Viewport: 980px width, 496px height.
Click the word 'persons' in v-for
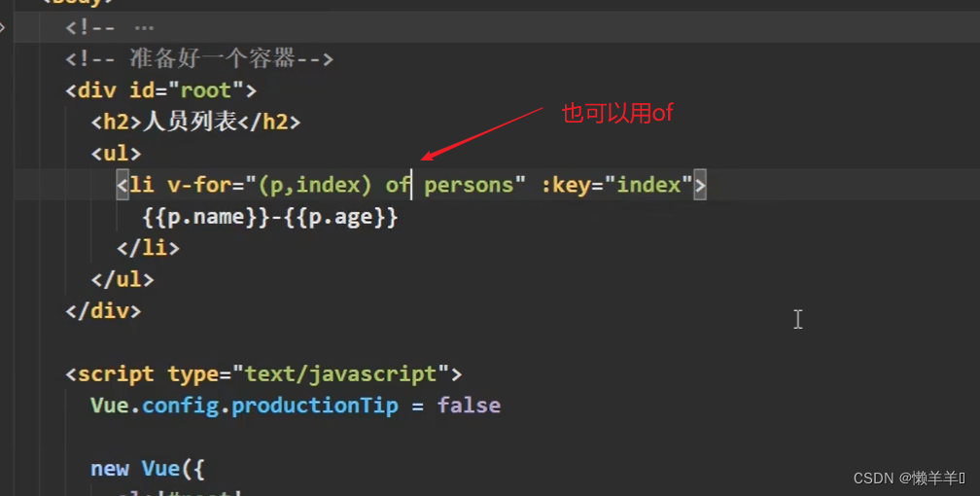pos(468,185)
